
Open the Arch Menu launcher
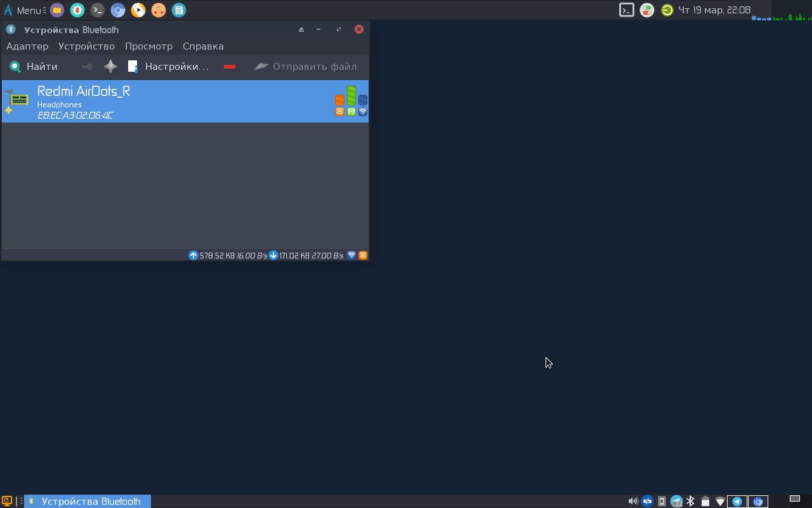pos(22,10)
